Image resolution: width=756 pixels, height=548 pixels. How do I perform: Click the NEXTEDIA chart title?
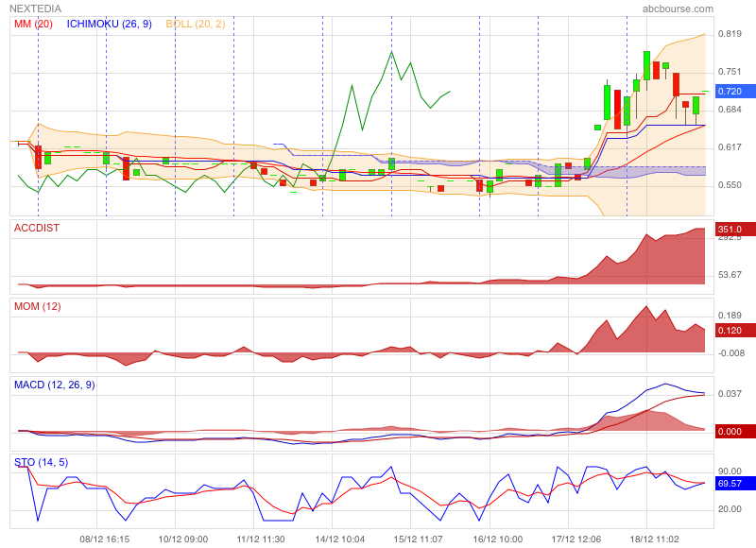pos(36,9)
